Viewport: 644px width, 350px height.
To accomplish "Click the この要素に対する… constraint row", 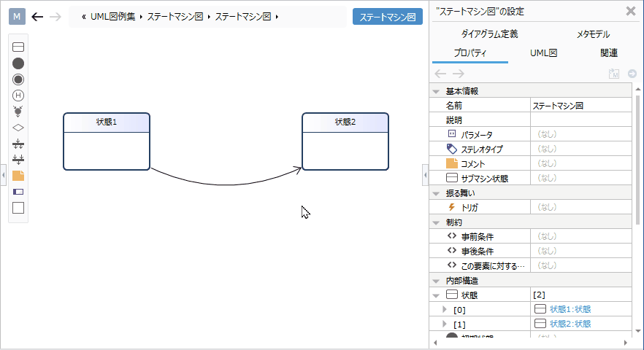I will tap(530, 265).
